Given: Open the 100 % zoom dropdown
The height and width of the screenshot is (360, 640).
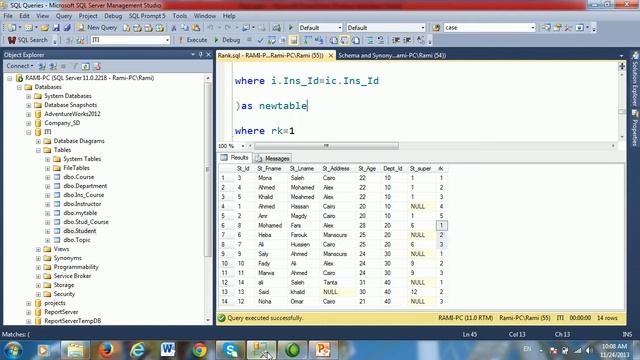Looking at the screenshot, I should (x=242, y=146).
